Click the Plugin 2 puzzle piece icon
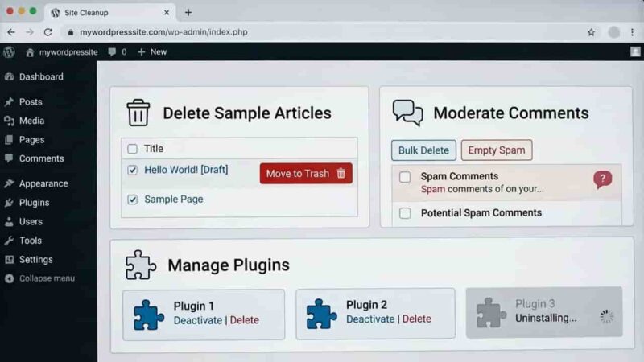 coord(321,314)
